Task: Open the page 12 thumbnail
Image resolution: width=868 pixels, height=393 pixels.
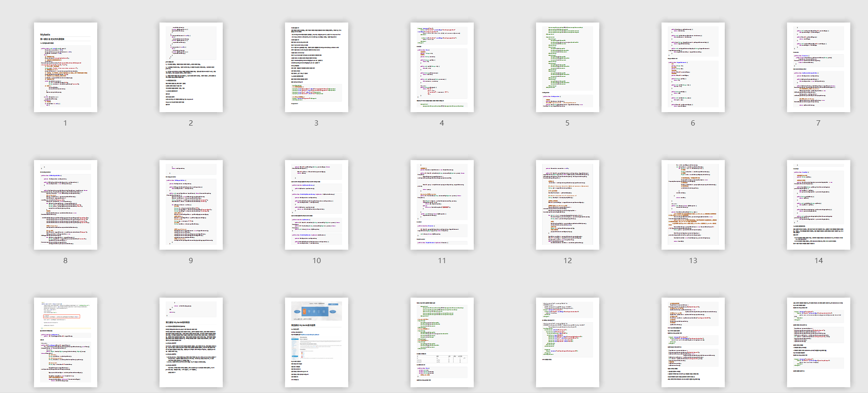Action: pos(568,205)
